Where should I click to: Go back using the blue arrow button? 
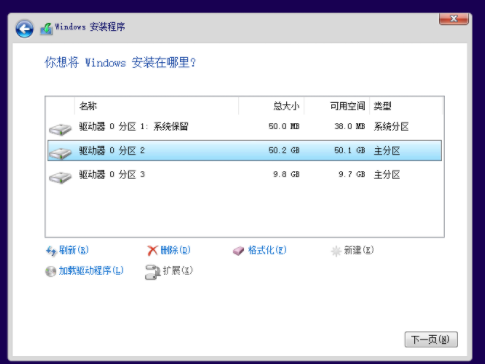tap(24, 29)
